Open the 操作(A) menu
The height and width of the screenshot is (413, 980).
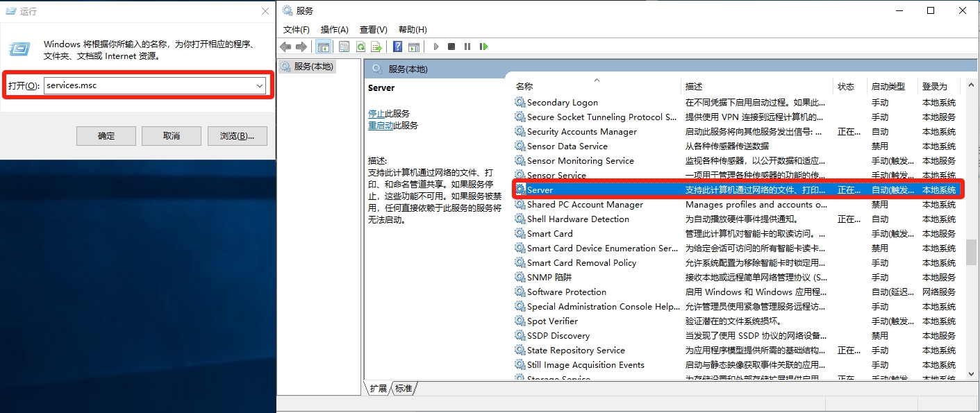pyautogui.click(x=334, y=29)
